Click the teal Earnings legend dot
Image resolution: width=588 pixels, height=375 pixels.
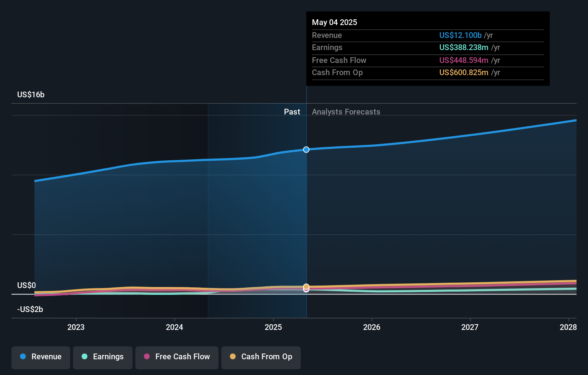(84, 357)
